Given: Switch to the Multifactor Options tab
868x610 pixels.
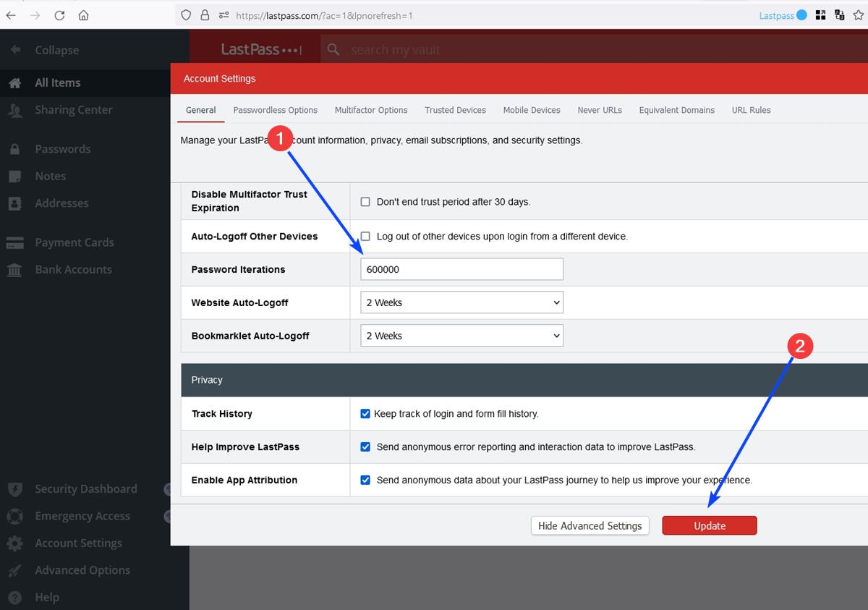Looking at the screenshot, I should point(371,110).
